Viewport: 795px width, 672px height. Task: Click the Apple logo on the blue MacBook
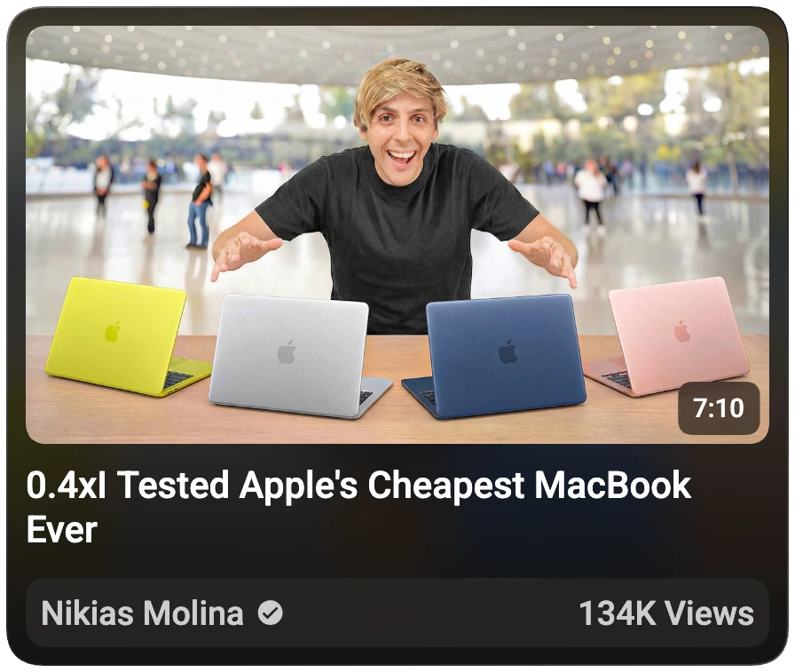pyautogui.click(x=508, y=352)
